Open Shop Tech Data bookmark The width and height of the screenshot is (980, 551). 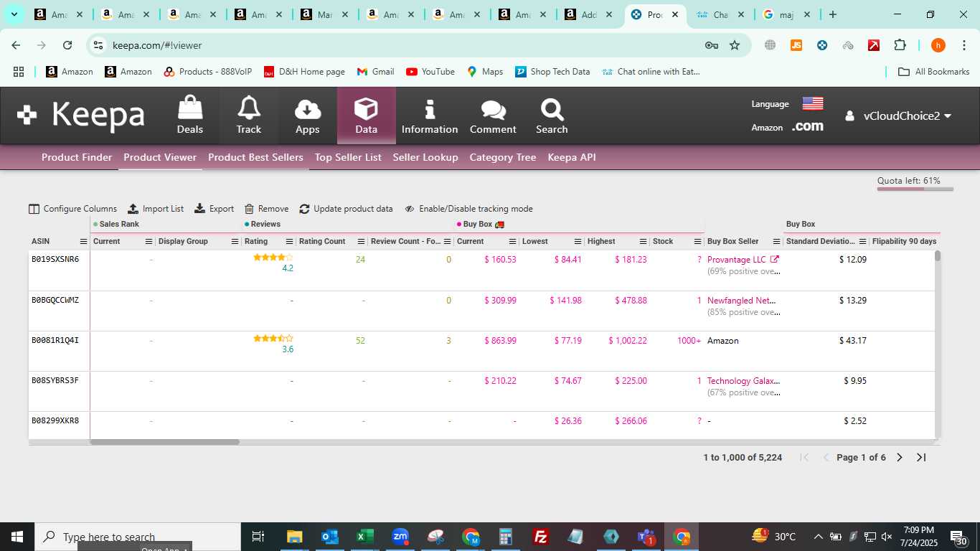point(552,72)
